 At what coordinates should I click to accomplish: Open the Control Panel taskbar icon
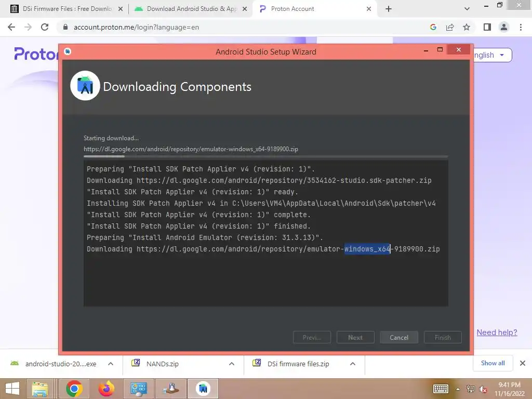point(138,389)
